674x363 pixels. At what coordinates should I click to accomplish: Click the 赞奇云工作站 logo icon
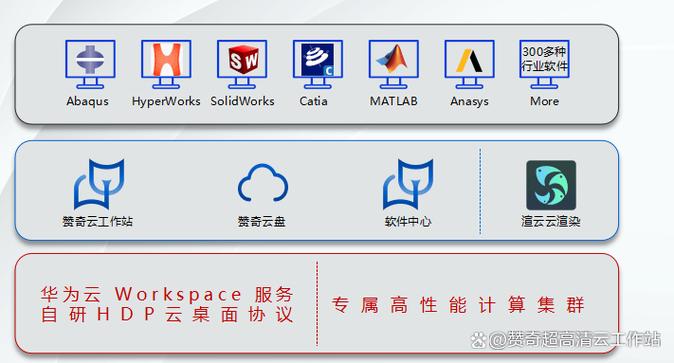coord(99,184)
